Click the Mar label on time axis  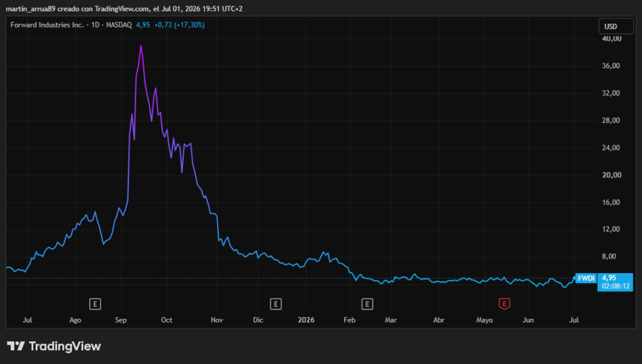coord(391,320)
